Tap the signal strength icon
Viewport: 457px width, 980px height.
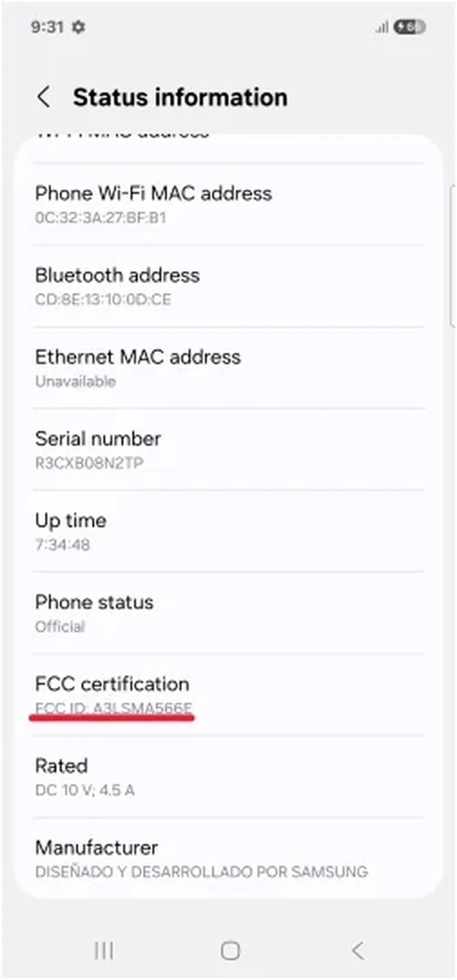coord(382,28)
